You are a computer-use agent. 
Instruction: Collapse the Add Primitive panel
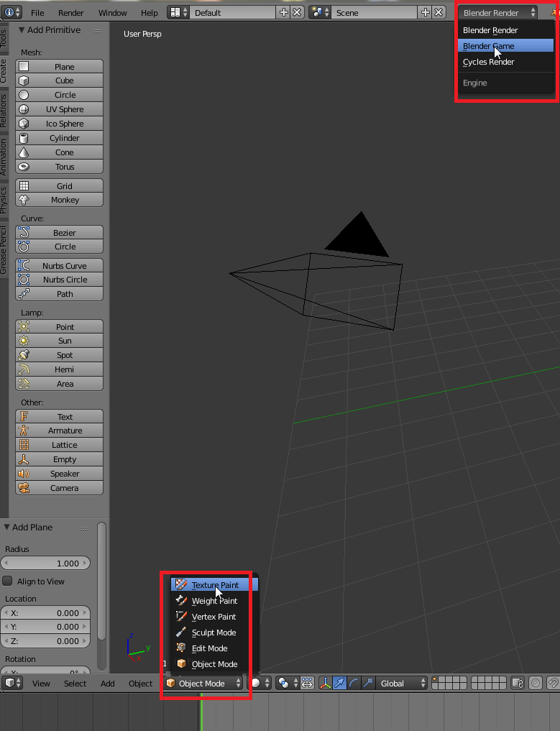pyautogui.click(x=22, y=30)
